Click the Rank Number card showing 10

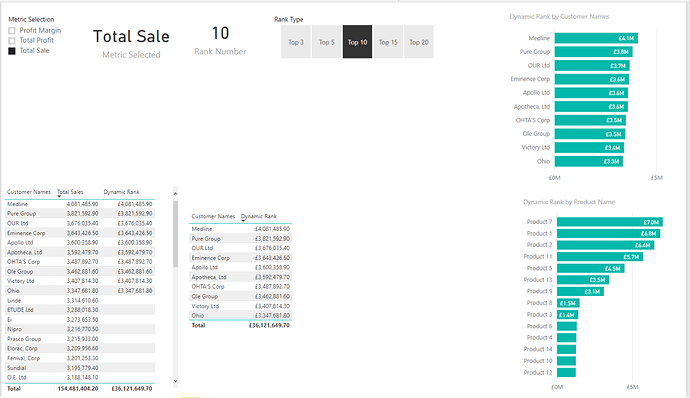(x=220, y=41)
